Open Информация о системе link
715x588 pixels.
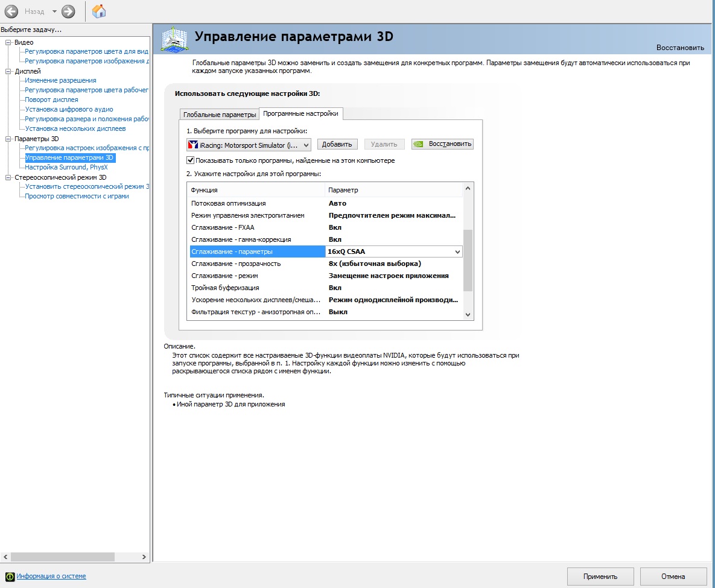(x=51, y=576)
